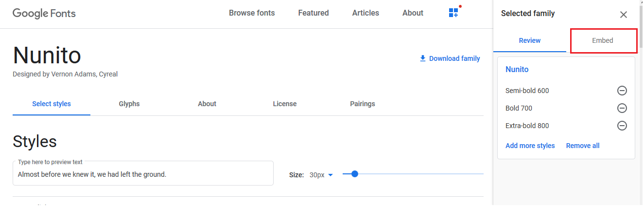Open the License tab
The height and width of the screenshot is (206, 644).
click(x=285, y=104)
